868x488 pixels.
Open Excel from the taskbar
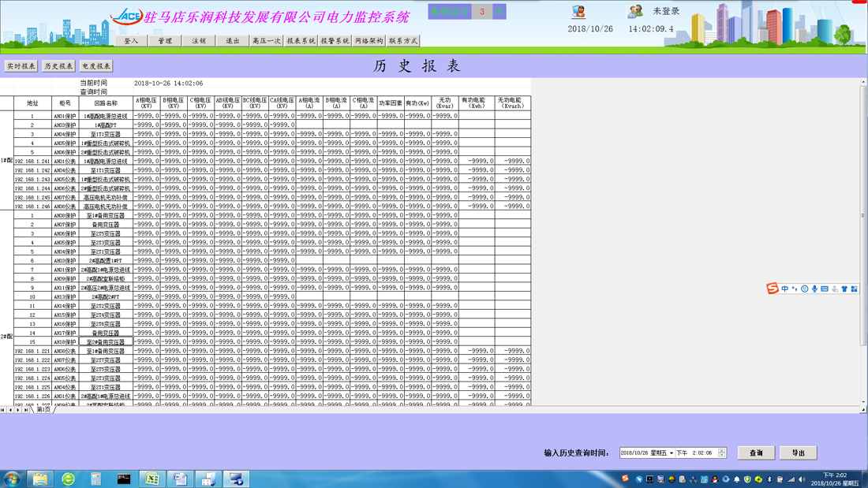coord(152,479)
